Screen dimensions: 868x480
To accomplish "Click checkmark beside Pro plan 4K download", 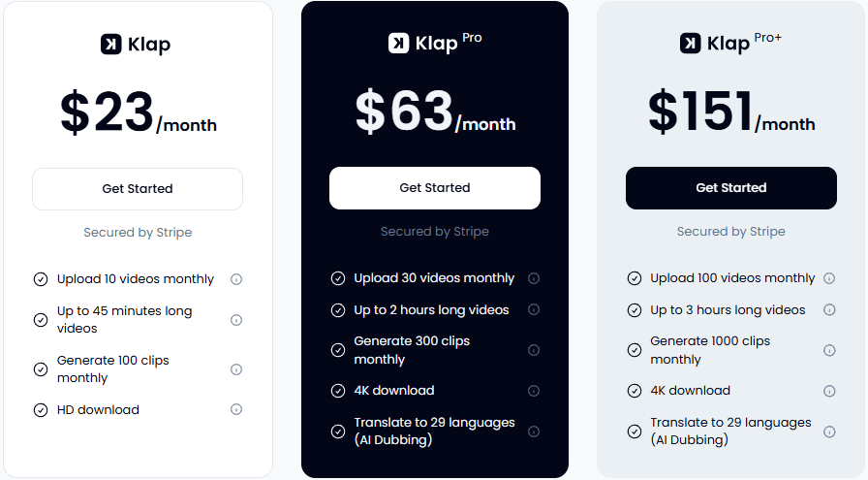I will (338, 391).
